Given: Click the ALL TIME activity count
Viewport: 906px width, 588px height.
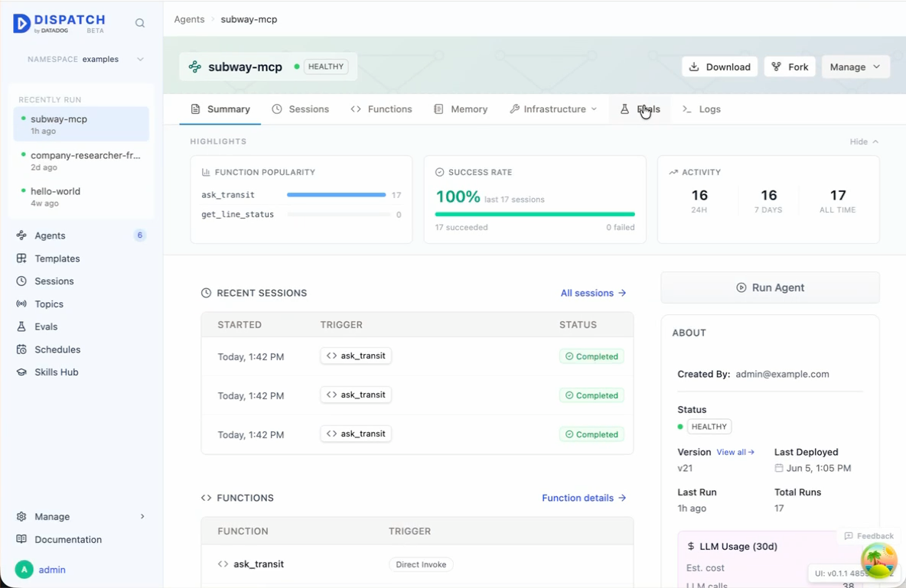Looking at the screenshot, I should point(838,195).
